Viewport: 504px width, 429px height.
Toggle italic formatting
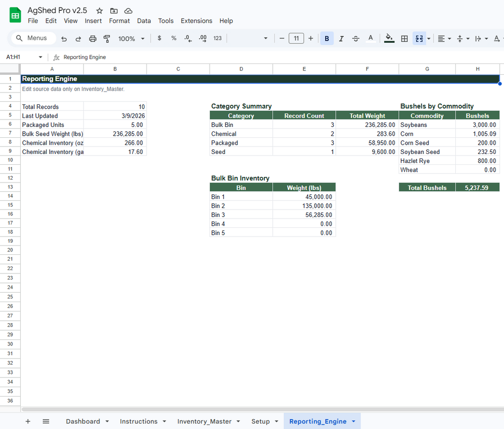341,38
